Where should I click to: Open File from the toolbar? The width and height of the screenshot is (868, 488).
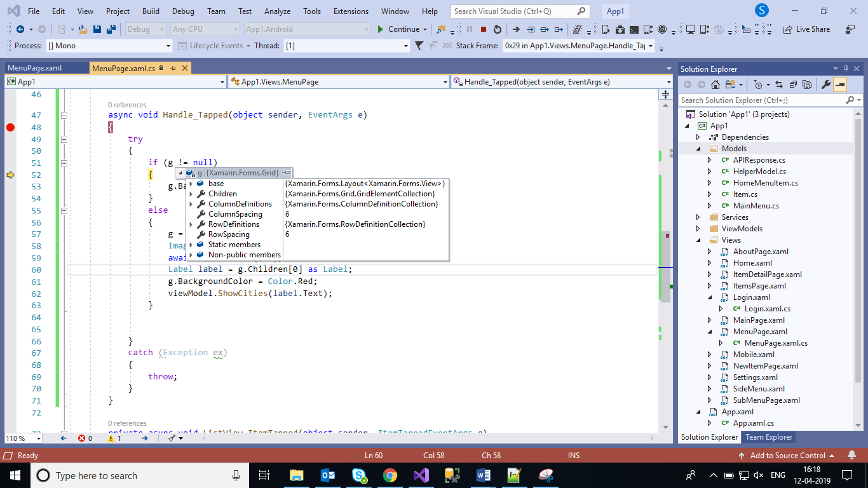(83, 29)
